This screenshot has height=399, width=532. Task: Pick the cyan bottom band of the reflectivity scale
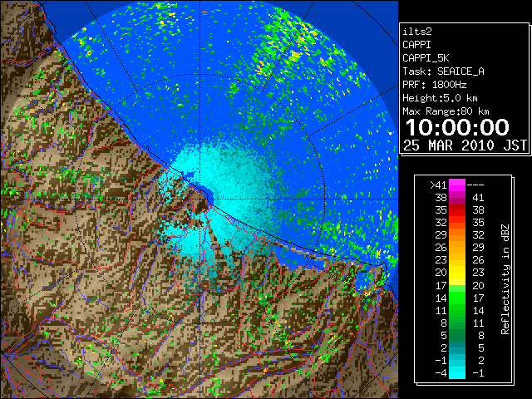point(457,372)
